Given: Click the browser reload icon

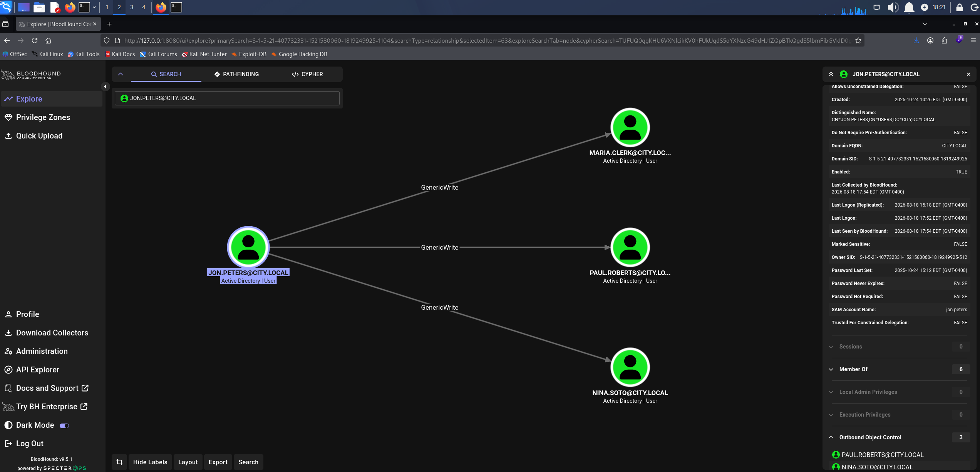Looking at the screenshot, I should (35, 40).
